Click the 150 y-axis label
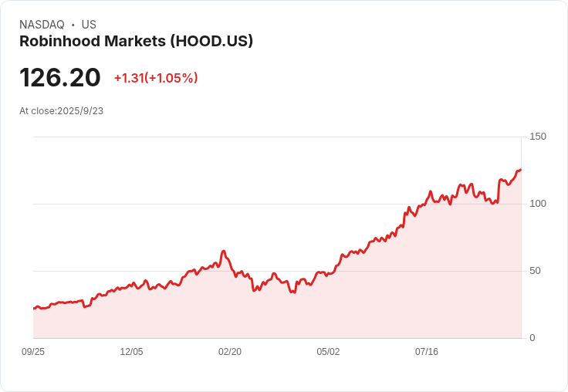Viewport: 568px width, 392px height. pyautogui.click(x=538, y=137)
